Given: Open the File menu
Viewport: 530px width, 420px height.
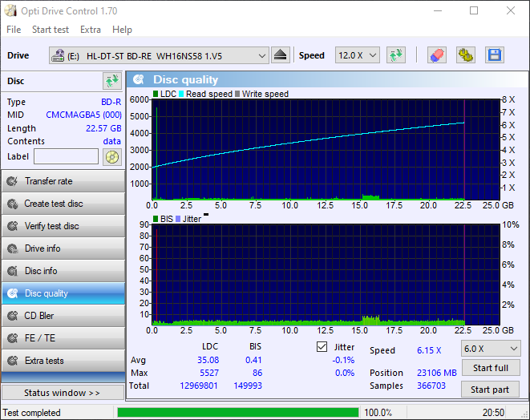Looking at the screenshot, I should point(14,30).
